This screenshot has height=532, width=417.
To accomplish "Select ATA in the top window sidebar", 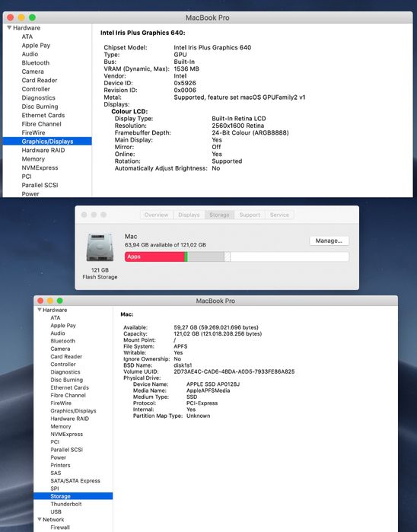I will pos(27,37).
